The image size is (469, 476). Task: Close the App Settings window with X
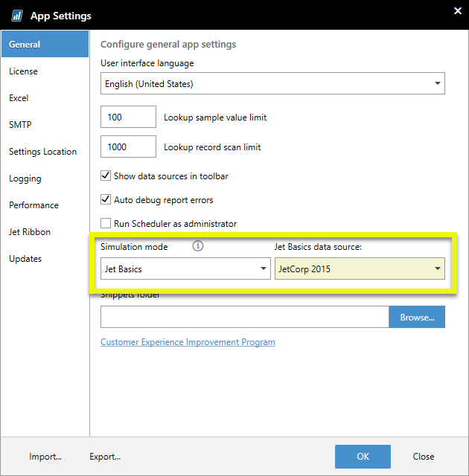click(458, 11)
